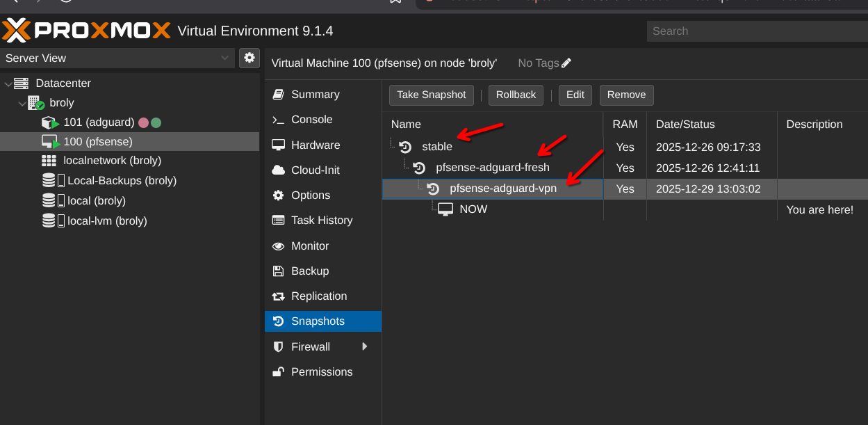Click the Proxmox logo in header
Viewport: 868px width, 425px height.
(x=86, y=31)
